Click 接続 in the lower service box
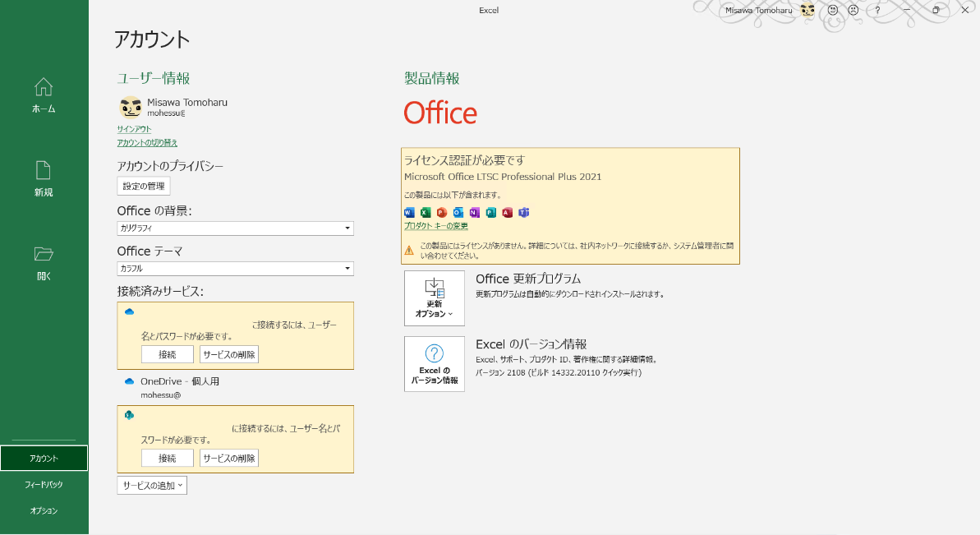Screen dimensions: 980x535 click(168, 458)
